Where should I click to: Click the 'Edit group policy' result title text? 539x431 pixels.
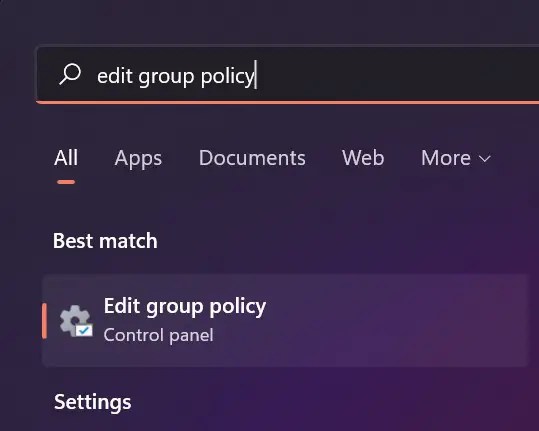(x=185, y=307)
